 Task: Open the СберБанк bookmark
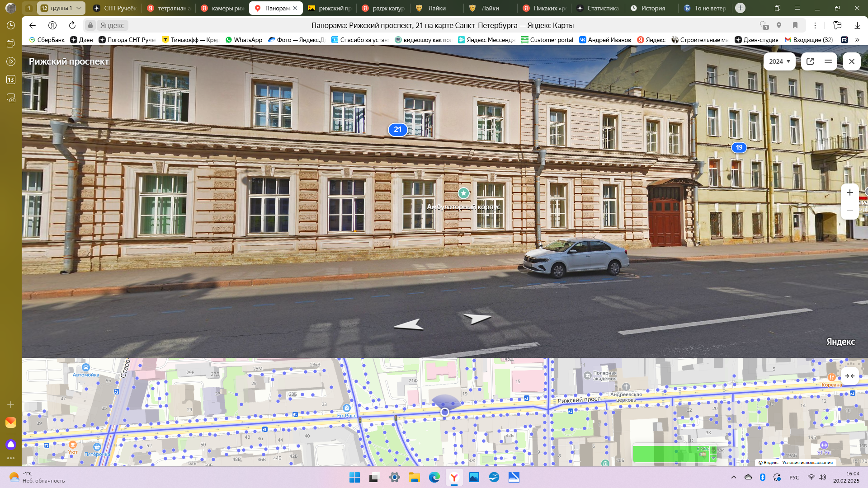point(47,40)
